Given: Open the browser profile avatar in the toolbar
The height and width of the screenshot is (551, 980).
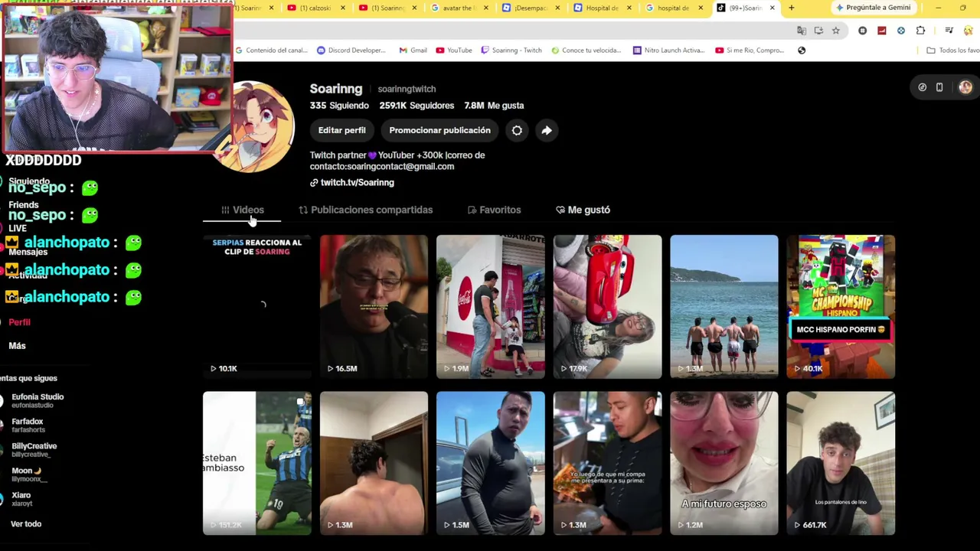Looking at the screenshot, I should 969,31.
